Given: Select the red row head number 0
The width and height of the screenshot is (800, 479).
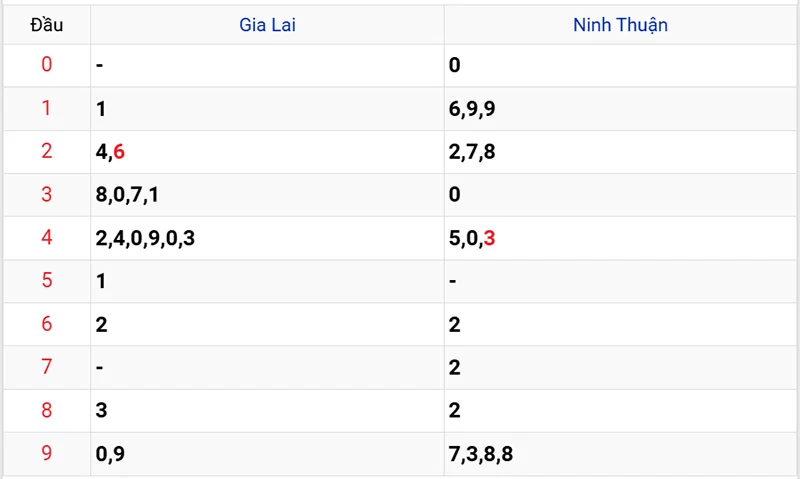Looking at the screenshot, I should (46, 65).
